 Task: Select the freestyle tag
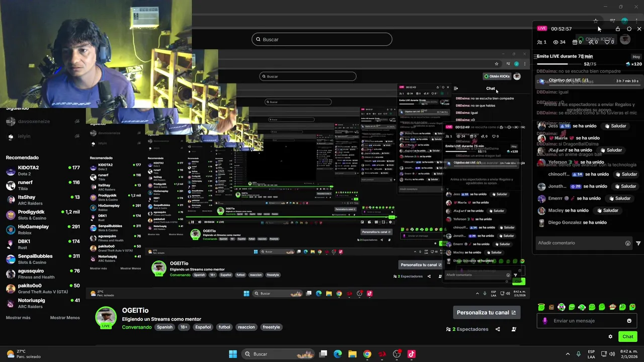pos(271,327)
